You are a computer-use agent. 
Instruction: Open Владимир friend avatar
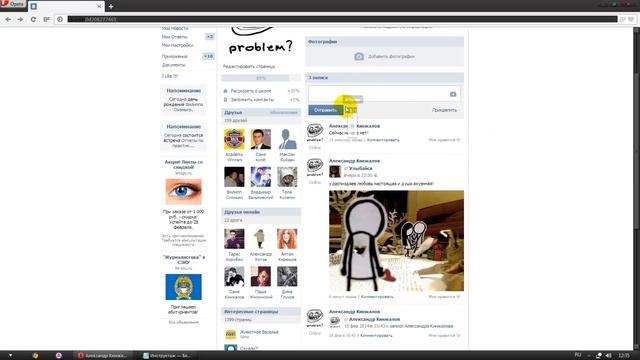click(261, 177)
